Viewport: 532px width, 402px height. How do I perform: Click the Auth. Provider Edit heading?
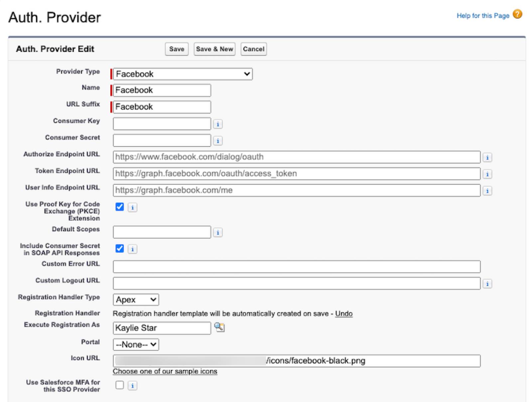[x=55, y=49]
